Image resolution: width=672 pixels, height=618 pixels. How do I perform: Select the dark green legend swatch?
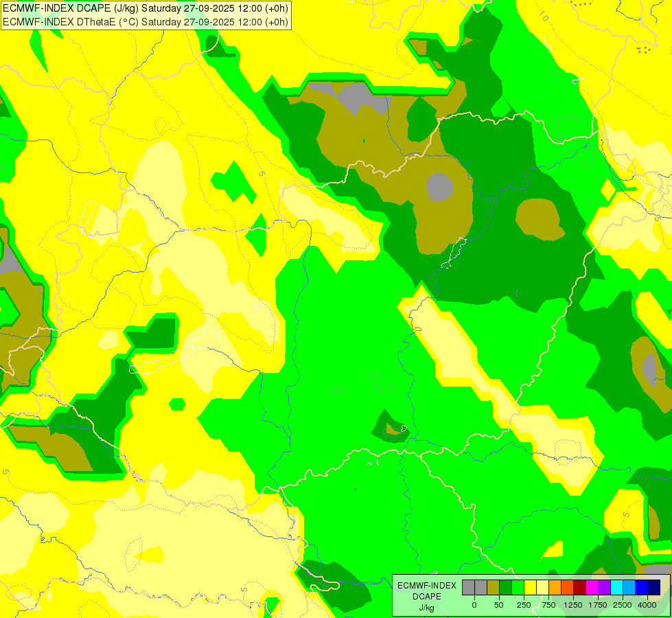[505, 588]
